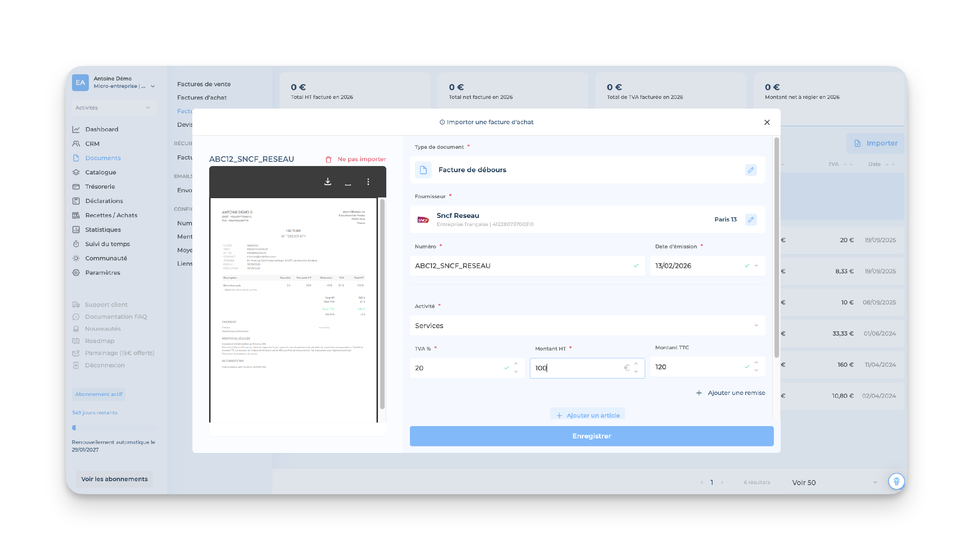The height and width of the screenshot is (560, 973).
Task: Click trash icon next to Ne pas importer
Action: click(x=328, y=159)
